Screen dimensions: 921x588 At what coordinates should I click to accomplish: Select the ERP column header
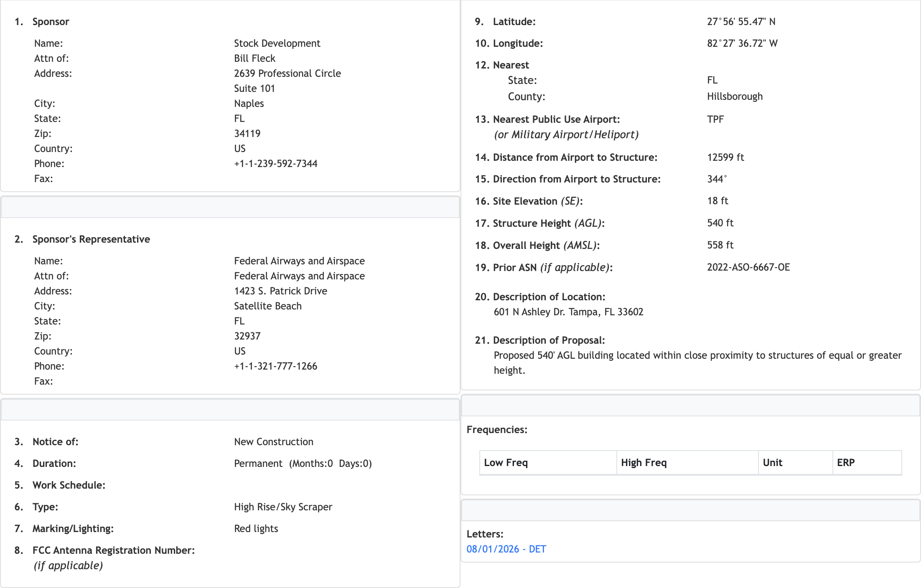click(846, 463)
